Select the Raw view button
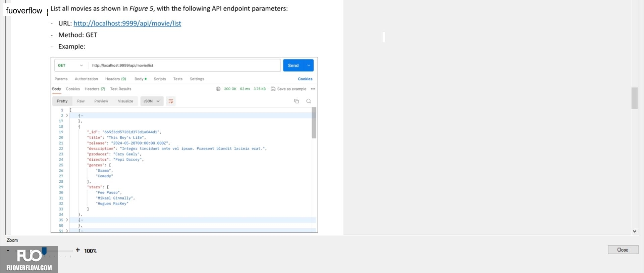This screenshot has height=273, width=644. click(81, 101)
